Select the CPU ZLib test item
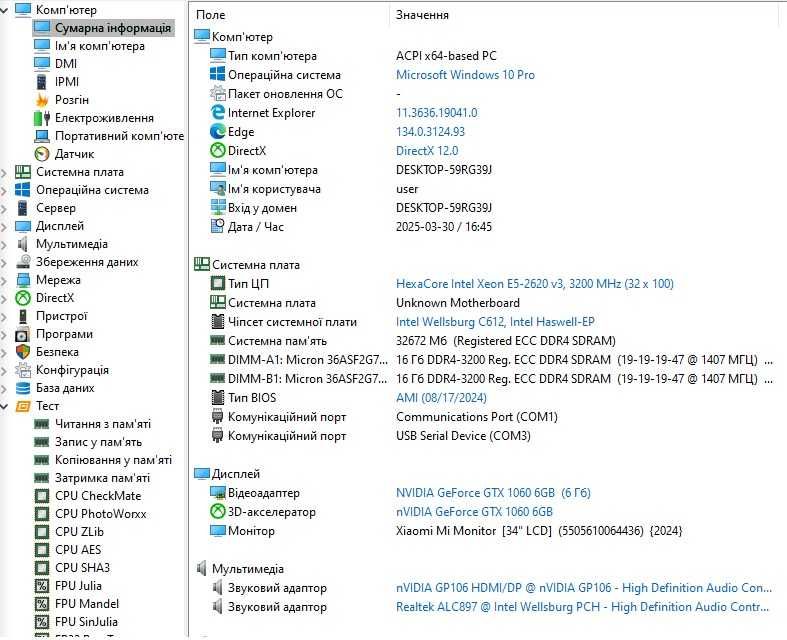The height and width of the screenshot is (640, 787). point(79,532)
